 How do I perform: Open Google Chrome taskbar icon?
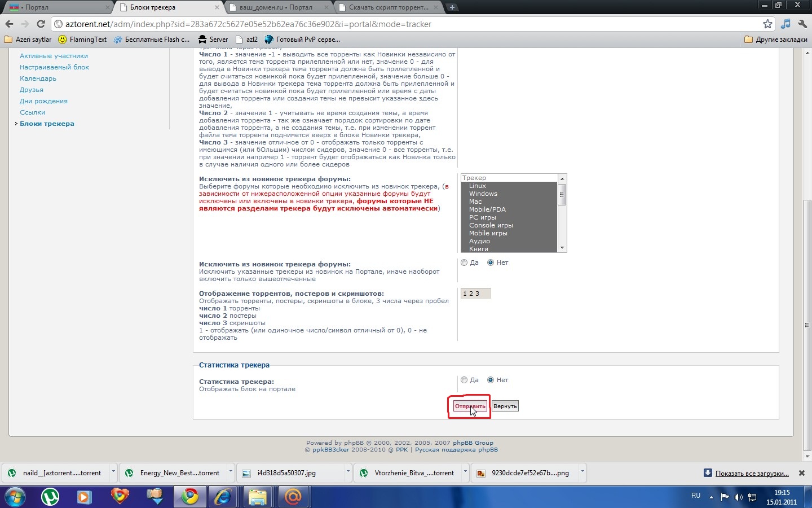point(189,497)
